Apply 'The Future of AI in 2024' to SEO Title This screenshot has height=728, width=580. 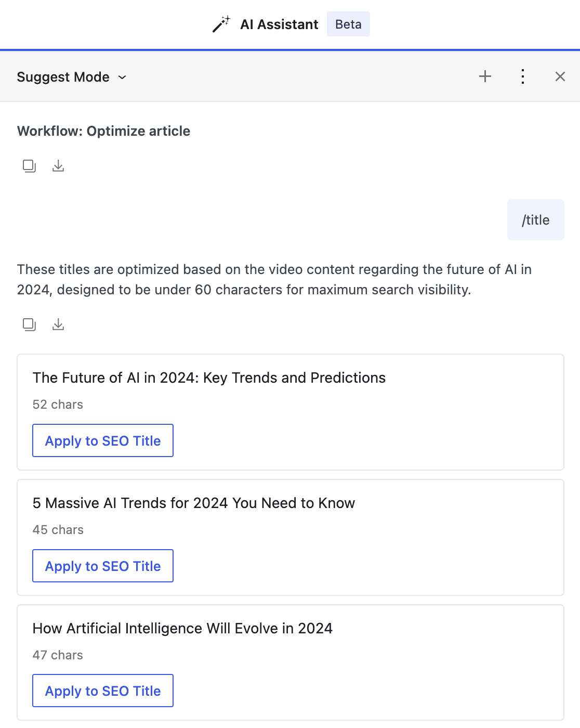pyautogui.click(x=103, y=440)
